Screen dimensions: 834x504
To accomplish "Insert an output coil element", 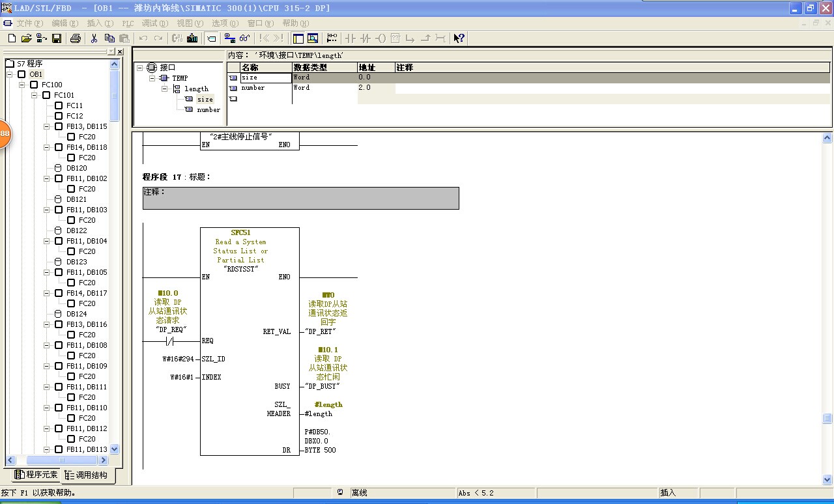I will [x=381, y=38].
